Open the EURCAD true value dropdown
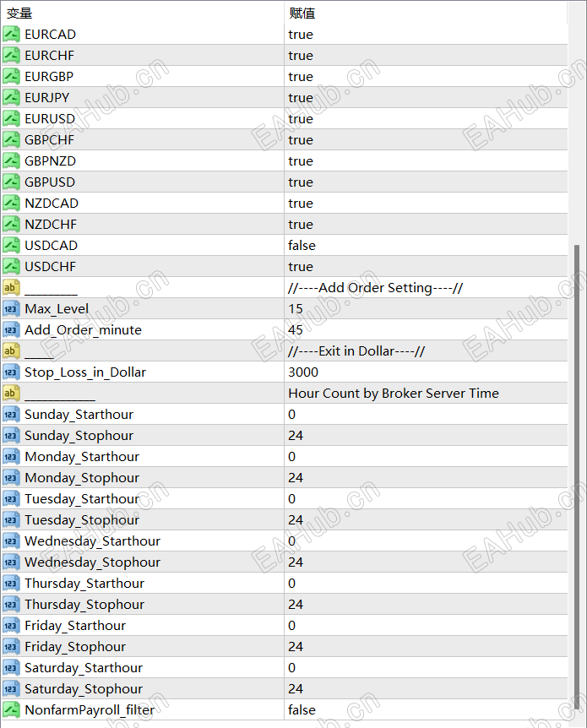 pos(426,35)
